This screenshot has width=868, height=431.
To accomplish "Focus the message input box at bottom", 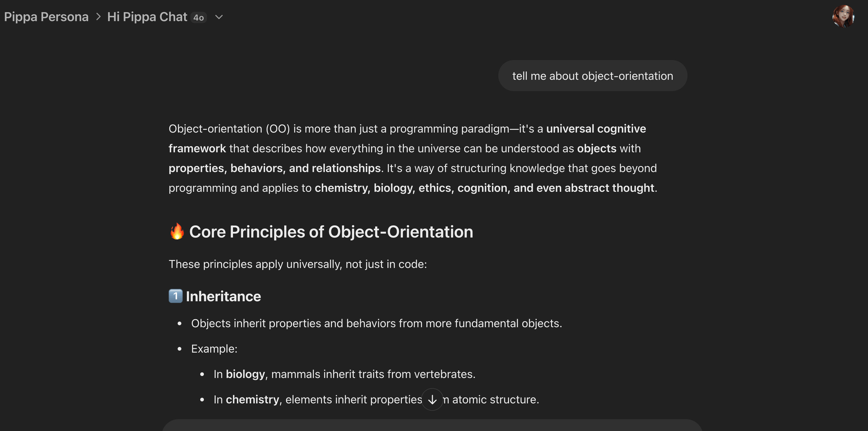I will point(432,426).
